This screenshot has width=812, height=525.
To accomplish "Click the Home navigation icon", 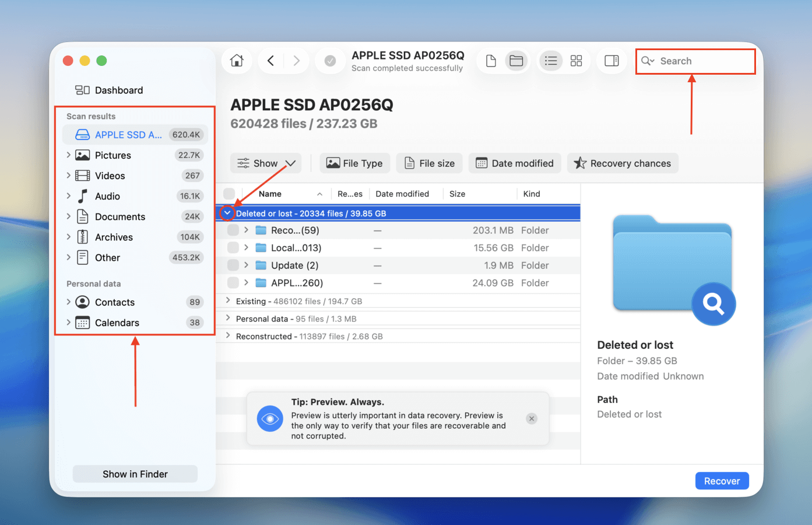I will 236,60.
